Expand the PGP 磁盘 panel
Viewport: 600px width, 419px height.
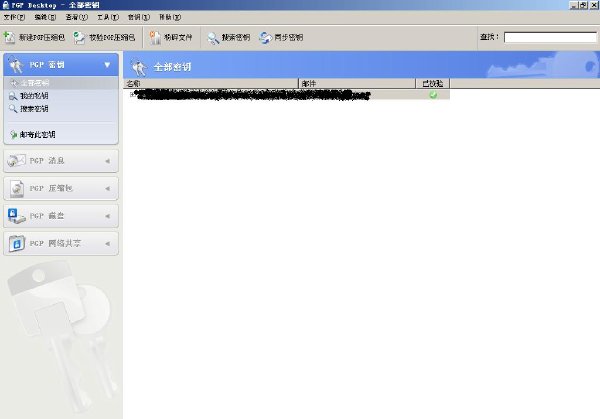[61, 216]
